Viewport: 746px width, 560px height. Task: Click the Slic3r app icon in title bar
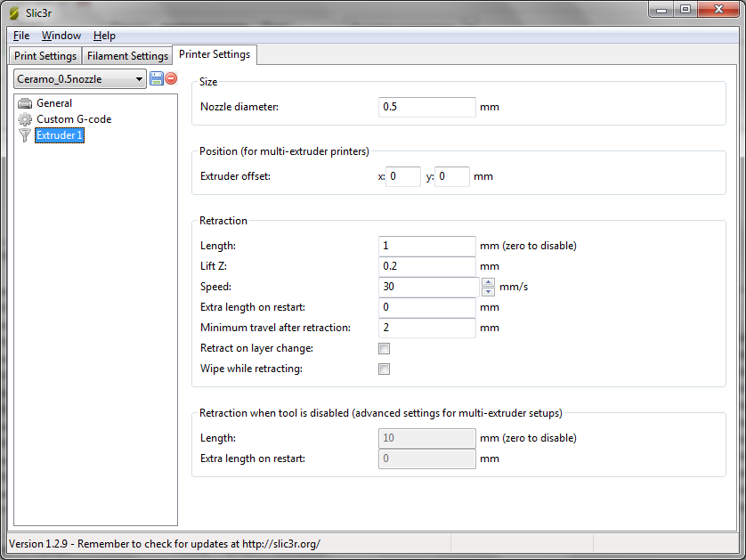tap(15, 12)
